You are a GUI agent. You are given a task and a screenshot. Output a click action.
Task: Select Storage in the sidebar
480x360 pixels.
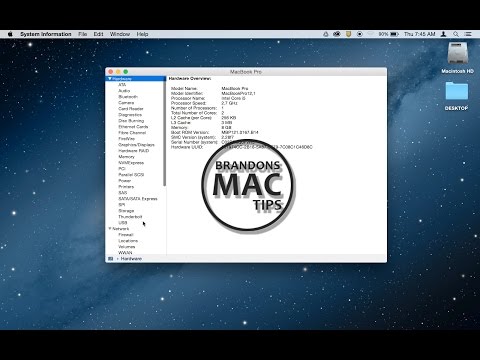[126, 211]
